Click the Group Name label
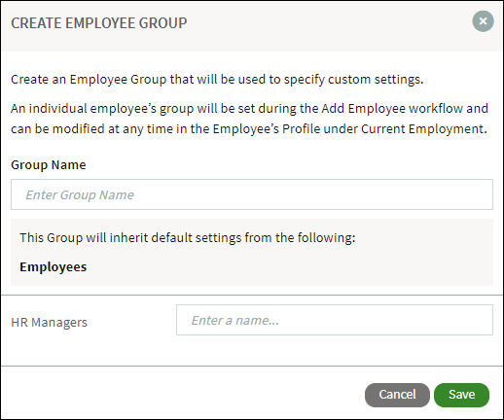 coord(49,165)
